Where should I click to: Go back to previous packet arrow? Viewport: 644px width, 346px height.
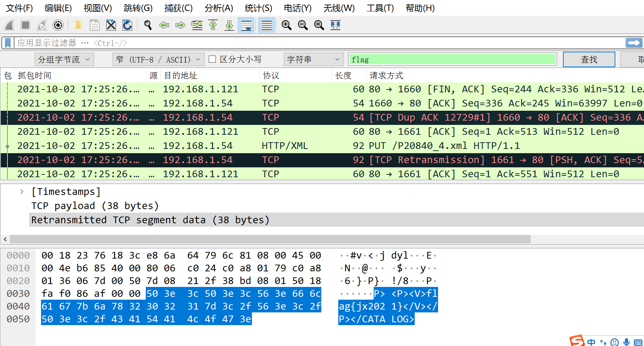(164, 25)
